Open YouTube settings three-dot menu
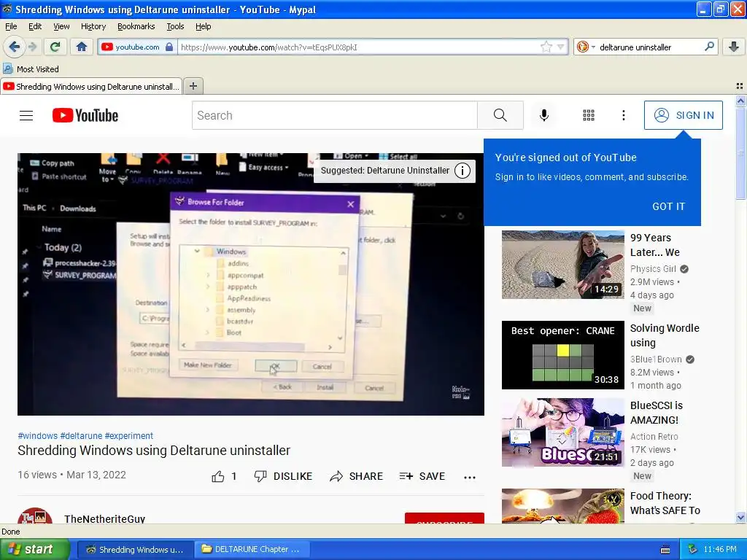Image resolution: width=747 pixels, height=560 pixels. [623, 115]
